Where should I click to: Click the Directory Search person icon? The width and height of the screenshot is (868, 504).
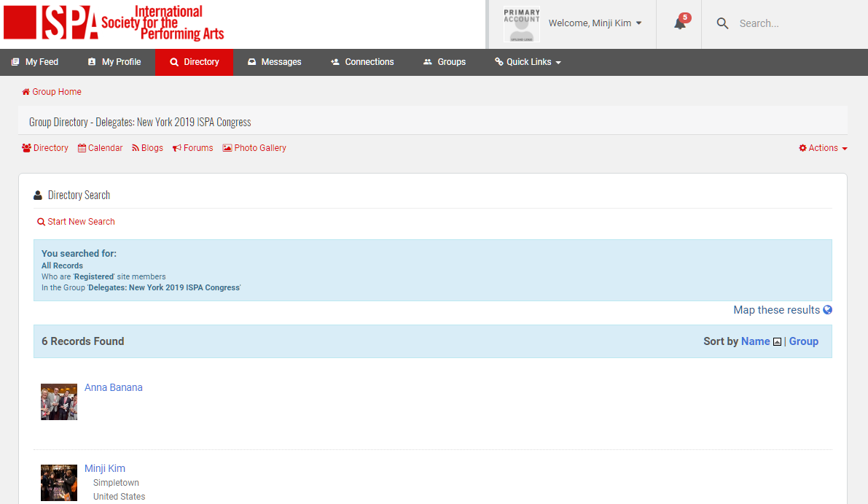[37, 194]
